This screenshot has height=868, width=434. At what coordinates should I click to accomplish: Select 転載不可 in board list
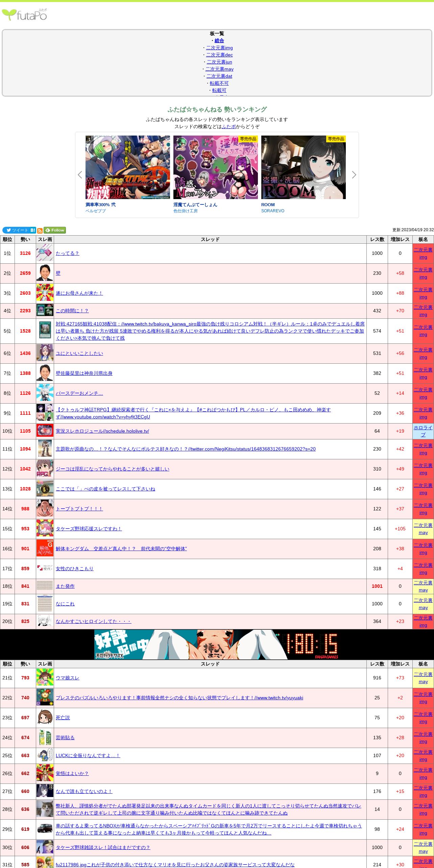pyautogui.click(x=219, y=83)
